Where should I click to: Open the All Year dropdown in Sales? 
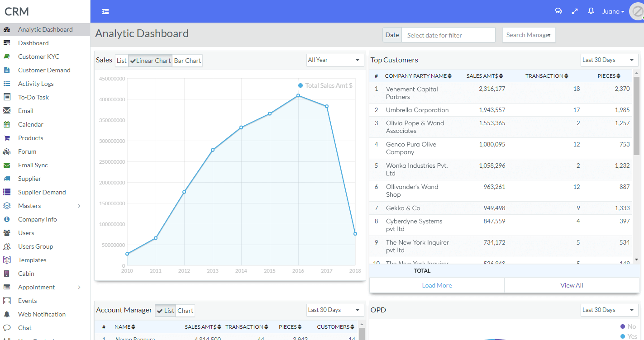tap(335, 60)
